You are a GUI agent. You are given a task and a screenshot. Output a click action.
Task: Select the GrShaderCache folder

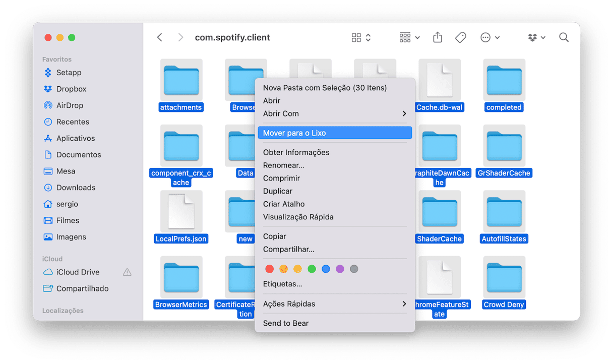point(504,151)
